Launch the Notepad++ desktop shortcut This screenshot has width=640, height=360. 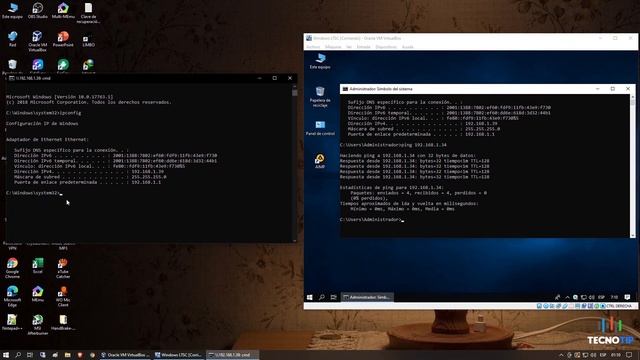(12, 322)
